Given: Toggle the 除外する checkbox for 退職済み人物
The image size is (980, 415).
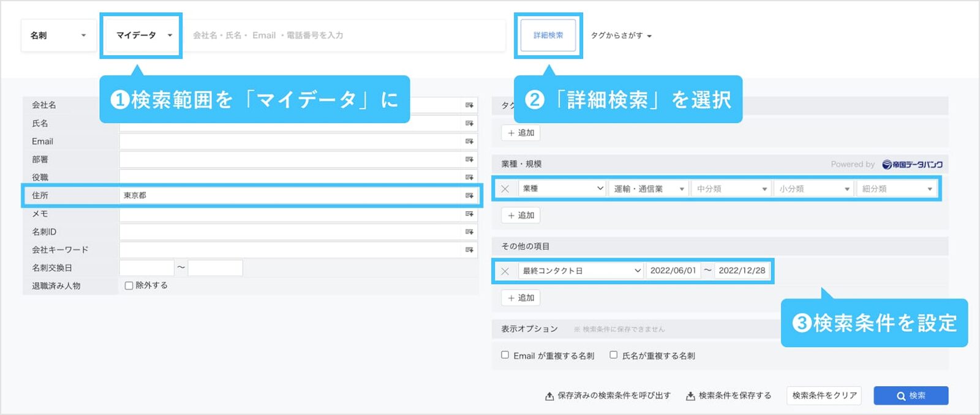Looking at the screenshot, I should pyautogui.click(x=129, y=286).
